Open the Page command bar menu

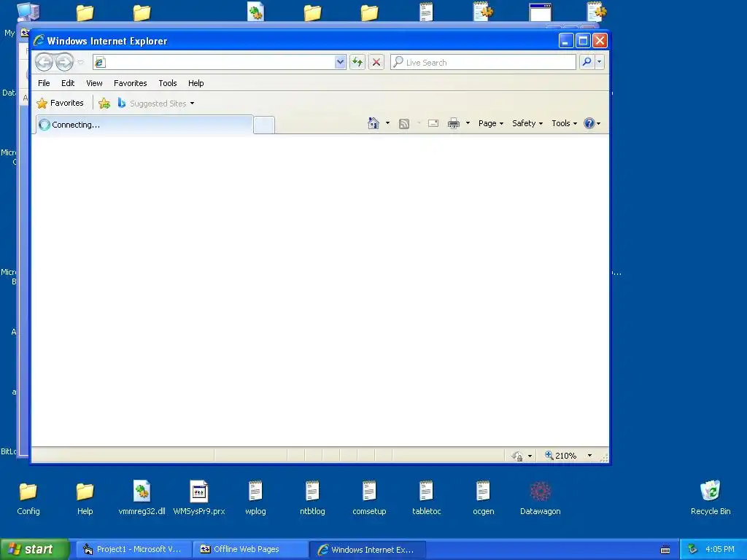[x=491, y=123]
